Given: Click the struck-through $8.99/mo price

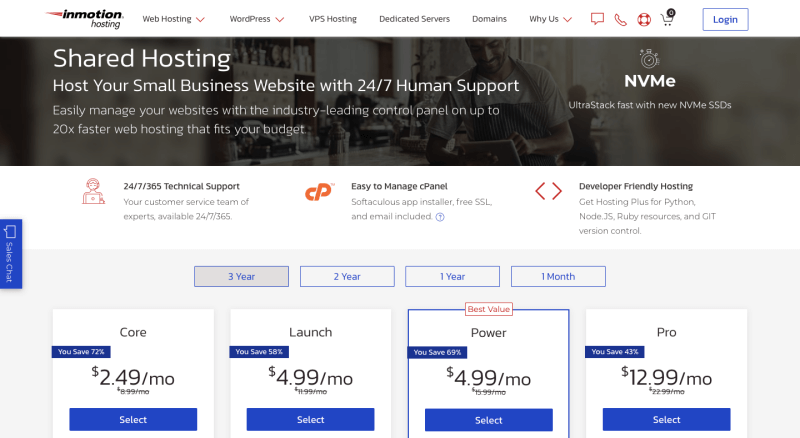Looking at the screenshot, I should [133, 392].
